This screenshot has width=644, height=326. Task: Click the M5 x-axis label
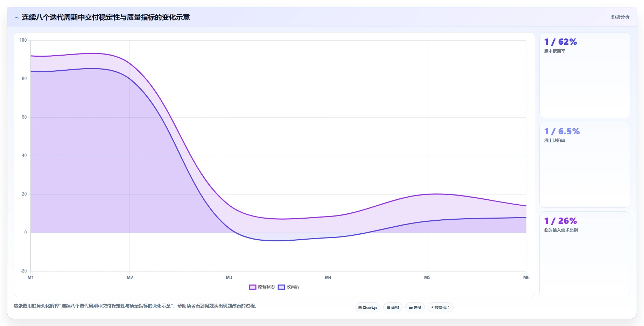[427, 277]
